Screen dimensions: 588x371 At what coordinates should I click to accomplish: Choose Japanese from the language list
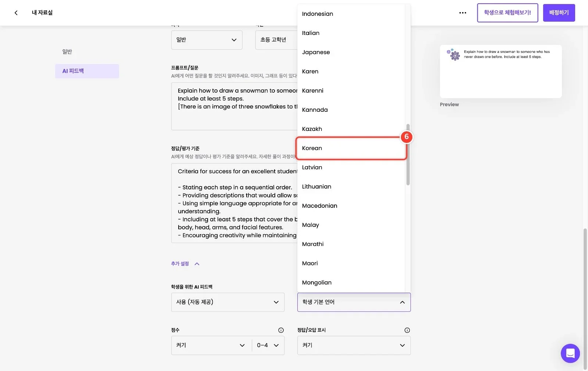pyautogui.click(x=351, y=52)
